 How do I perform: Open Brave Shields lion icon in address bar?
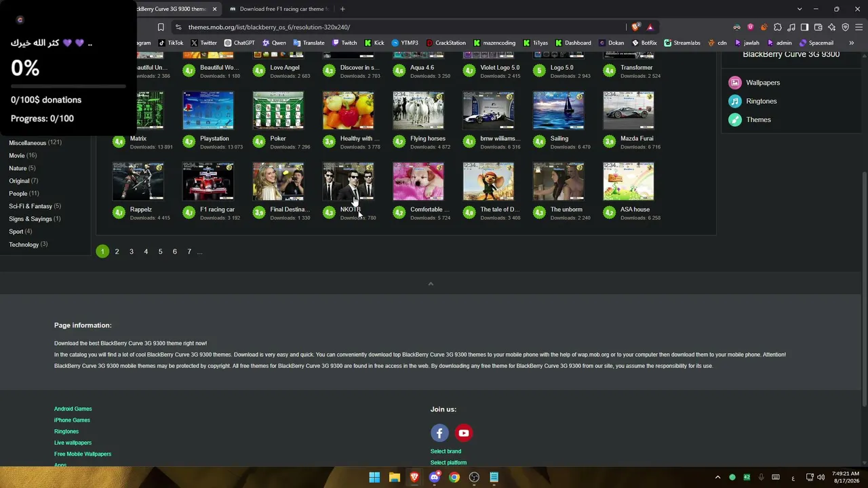pos(635,27)
